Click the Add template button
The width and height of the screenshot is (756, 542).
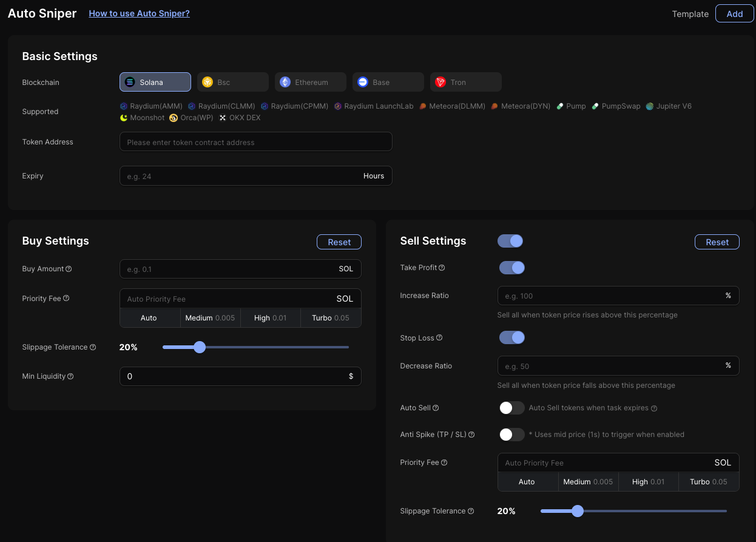coord(735,13)
